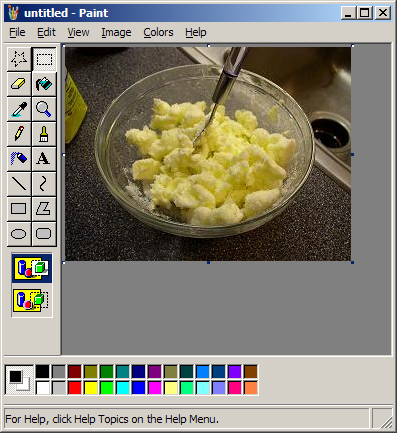Open the Image menu
The image size is (397, 433).
click(116, 32)
